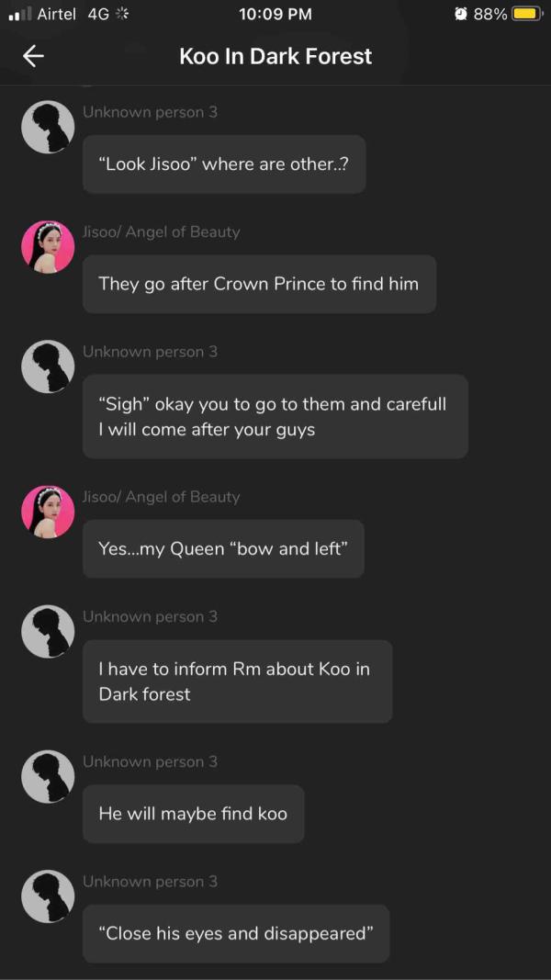The width and height of the screenshot is (551, 980).
Task: Tap silhouette avatar beside the 'Sigh' message
Action: click(x=48, y=366)
